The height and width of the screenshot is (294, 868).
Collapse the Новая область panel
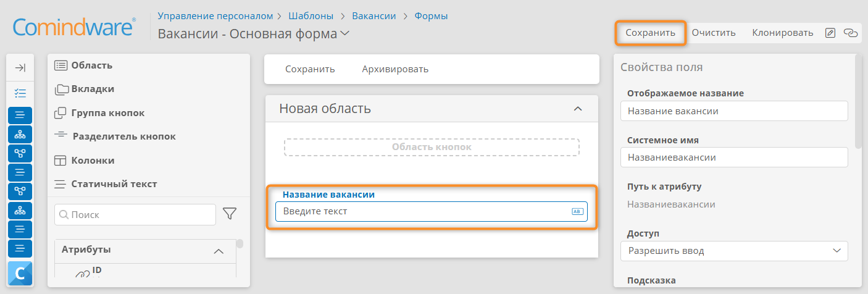[578, 109]
